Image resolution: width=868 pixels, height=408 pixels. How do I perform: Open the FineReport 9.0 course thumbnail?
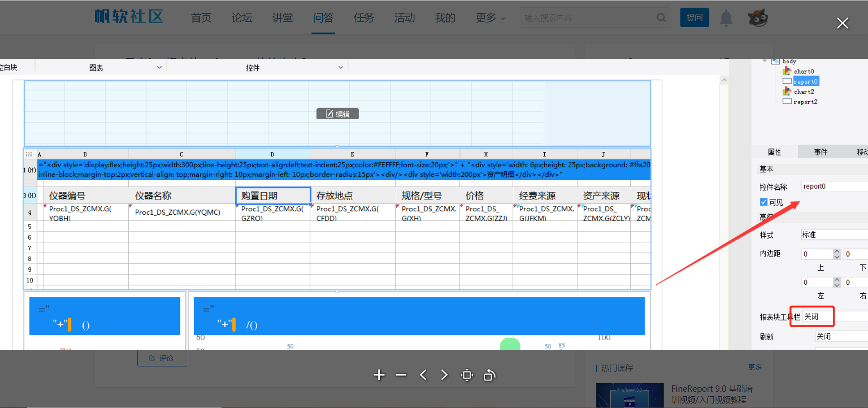pyautogui.click(x=629, y=395)
